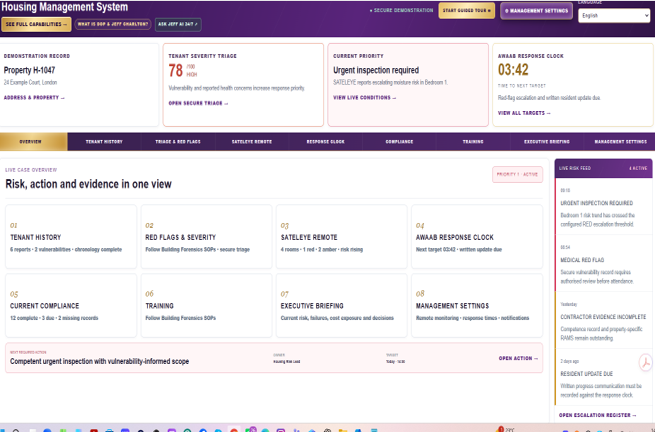Click the 'Urgent inspection required' priority heading
655x432 pixels.
click(x=376, y=70)
